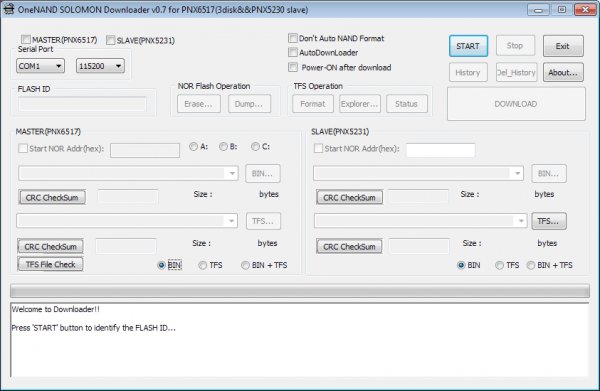Click 'Press START button to identify' log line
600x391 pixels.
(93, 328)
